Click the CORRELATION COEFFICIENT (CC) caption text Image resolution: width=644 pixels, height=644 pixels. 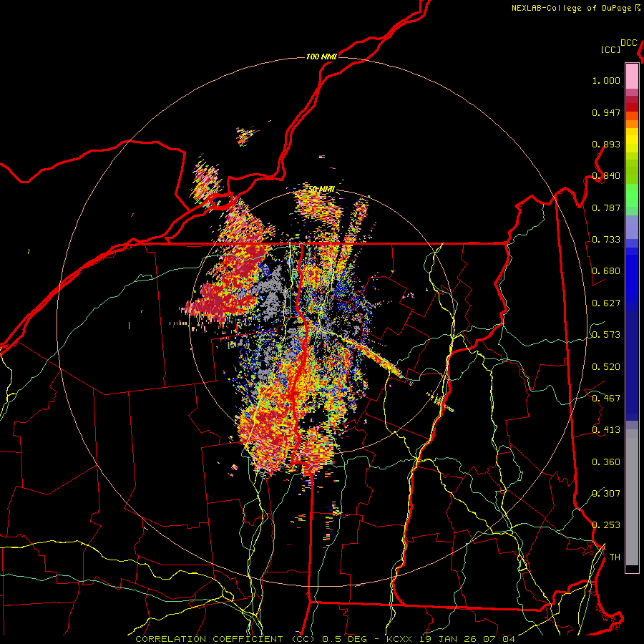point(225,639)
